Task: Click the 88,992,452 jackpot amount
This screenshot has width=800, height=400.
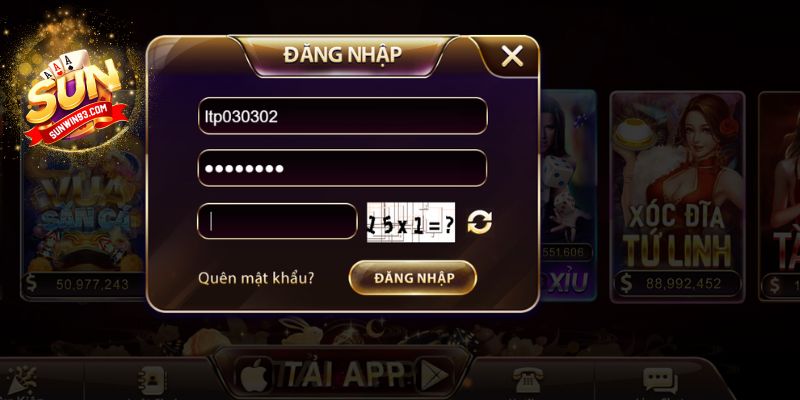Action: (683, 284)
